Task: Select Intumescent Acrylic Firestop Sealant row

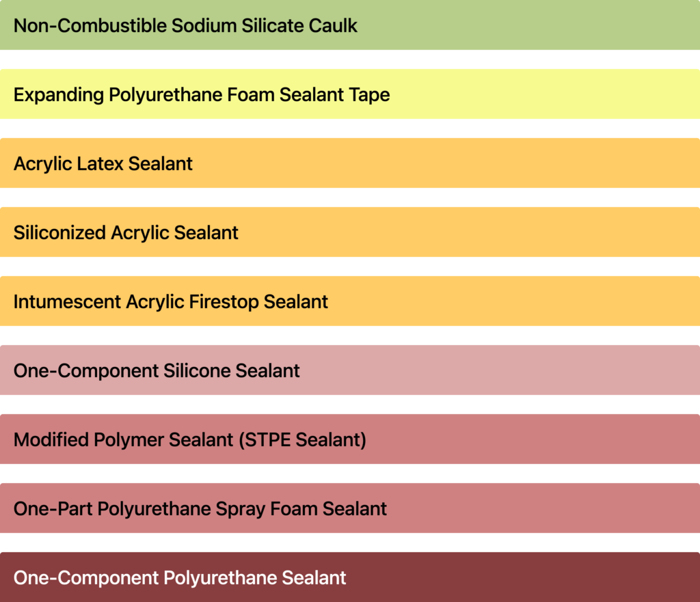Action: tap(350, 301)
